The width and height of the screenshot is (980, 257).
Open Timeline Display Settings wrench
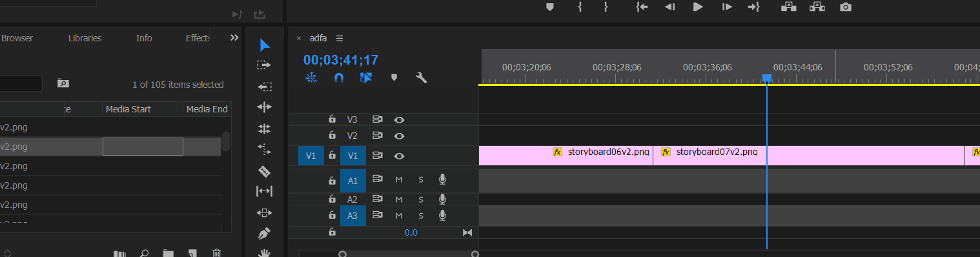tap(421, 78)
